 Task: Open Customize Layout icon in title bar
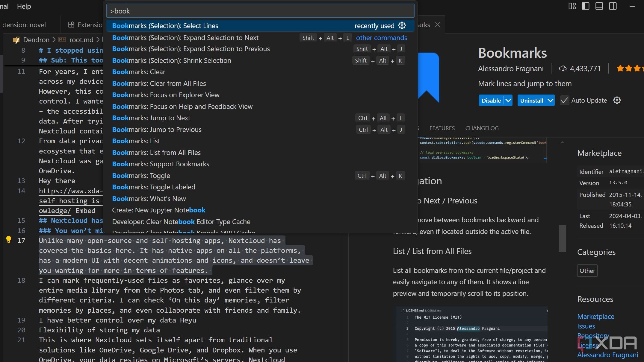coord(572,6)
